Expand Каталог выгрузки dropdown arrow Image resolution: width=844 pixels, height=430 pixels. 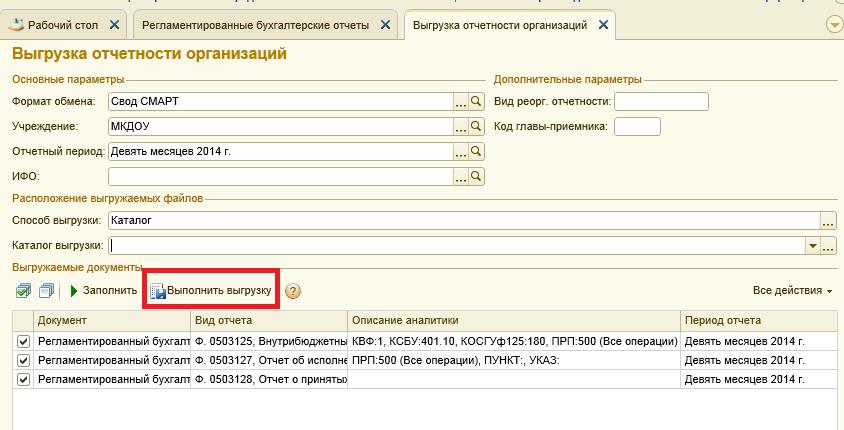(x=812, y=246)
